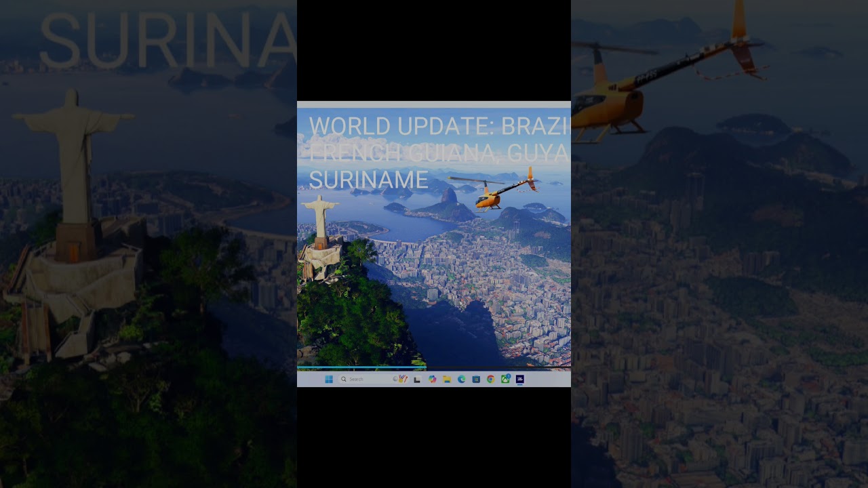Open the Windows Start menu
This screenshot has width=868, height=488.
329,380
